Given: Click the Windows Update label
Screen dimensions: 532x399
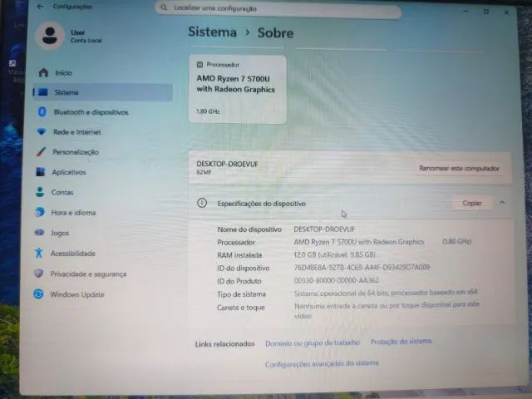Looking at the screenshot, I should pos(77,294).
